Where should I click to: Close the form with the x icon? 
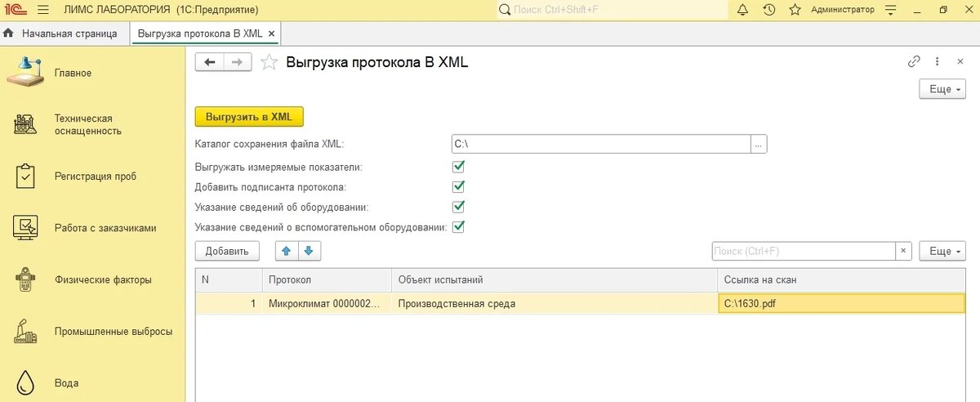pyautogui.click(x=960, y=61)
